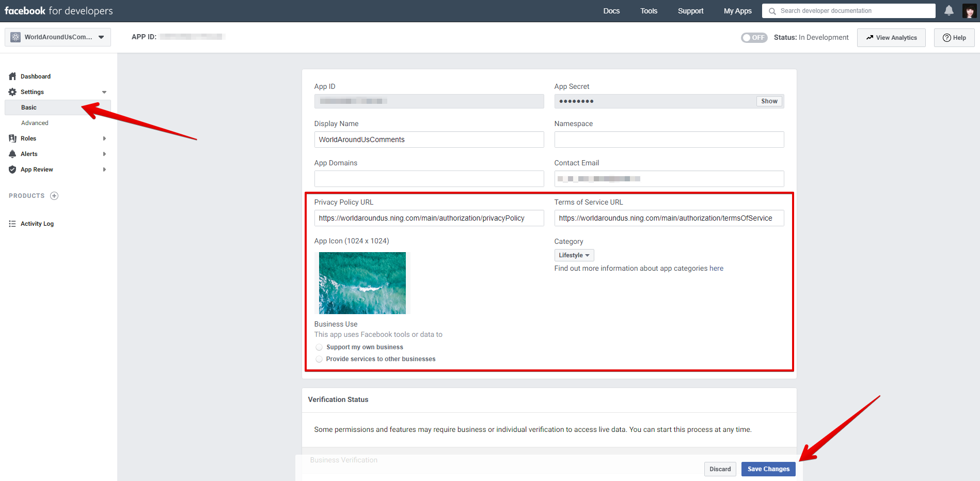Show the App Secret
The width and height of the screenshot is (980, 481).
pyautogui.click(x=769, y=101)
